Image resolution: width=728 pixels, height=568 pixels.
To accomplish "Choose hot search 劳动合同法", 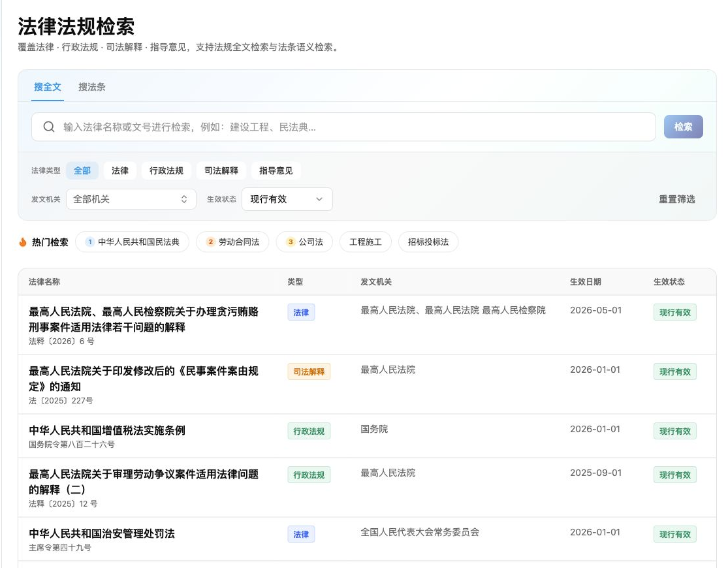I will point(232,242).
